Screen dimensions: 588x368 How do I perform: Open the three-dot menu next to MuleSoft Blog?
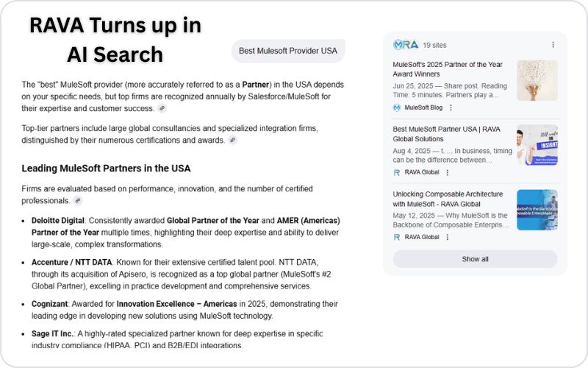coord(451,107)
